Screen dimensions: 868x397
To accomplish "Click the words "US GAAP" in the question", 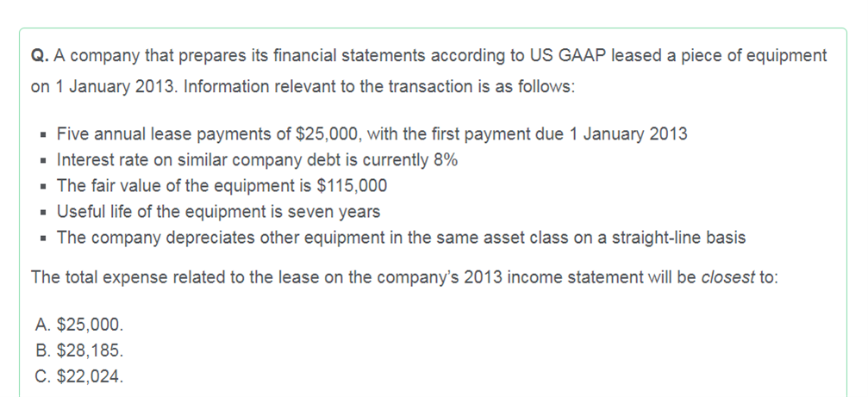I will 567,56.
